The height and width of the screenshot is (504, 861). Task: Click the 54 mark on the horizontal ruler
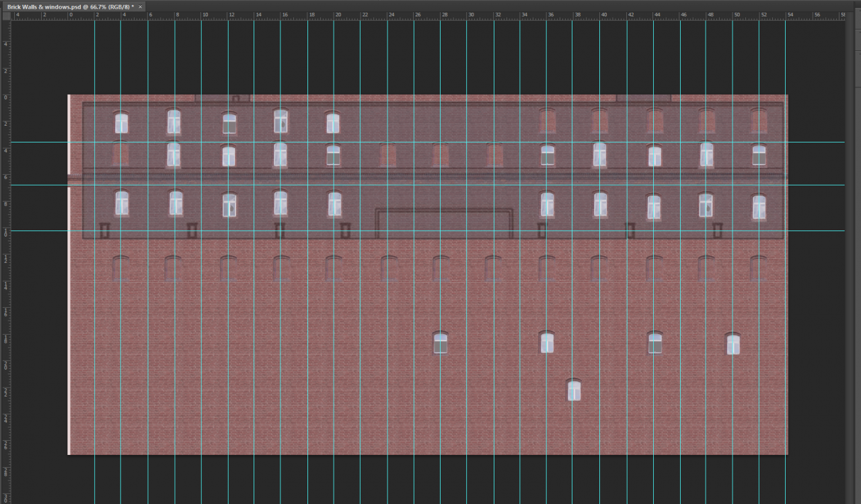(x=790, y=14)
